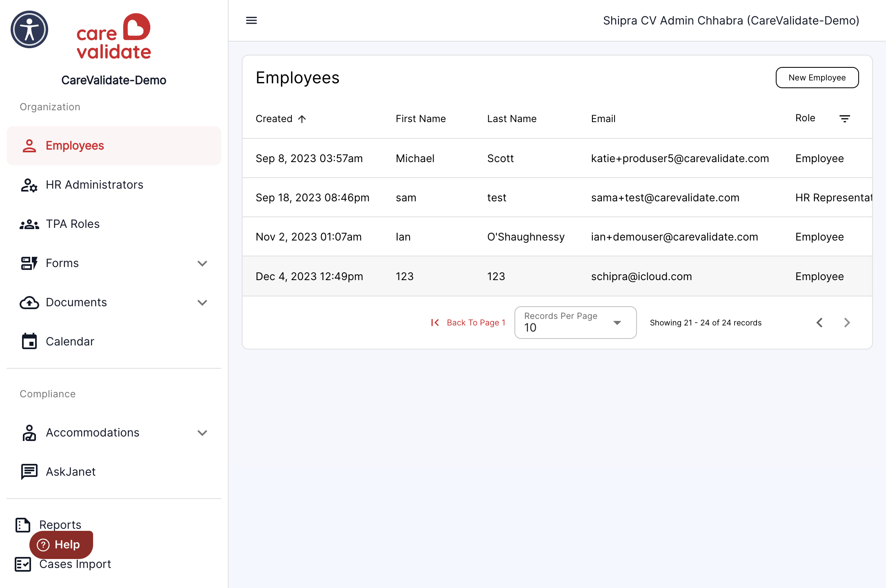Click the AskJanet chat icon

[29, 472]
